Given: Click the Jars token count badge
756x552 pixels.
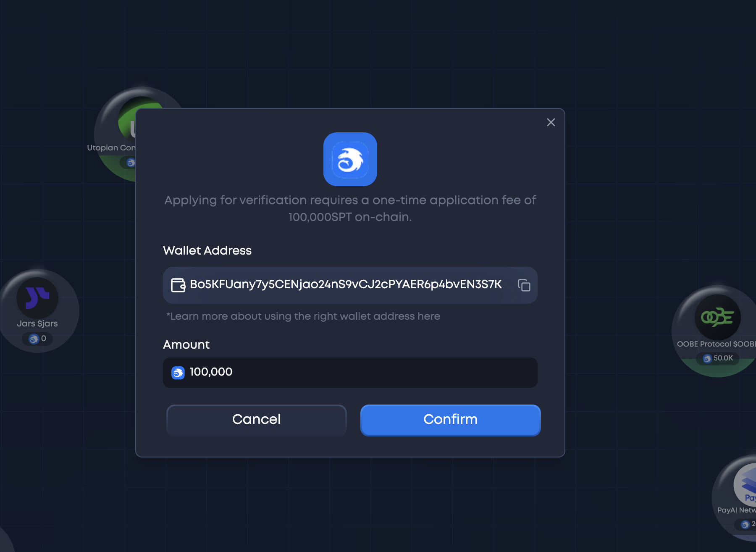Looking at the screenshot, I should (37, 339).
